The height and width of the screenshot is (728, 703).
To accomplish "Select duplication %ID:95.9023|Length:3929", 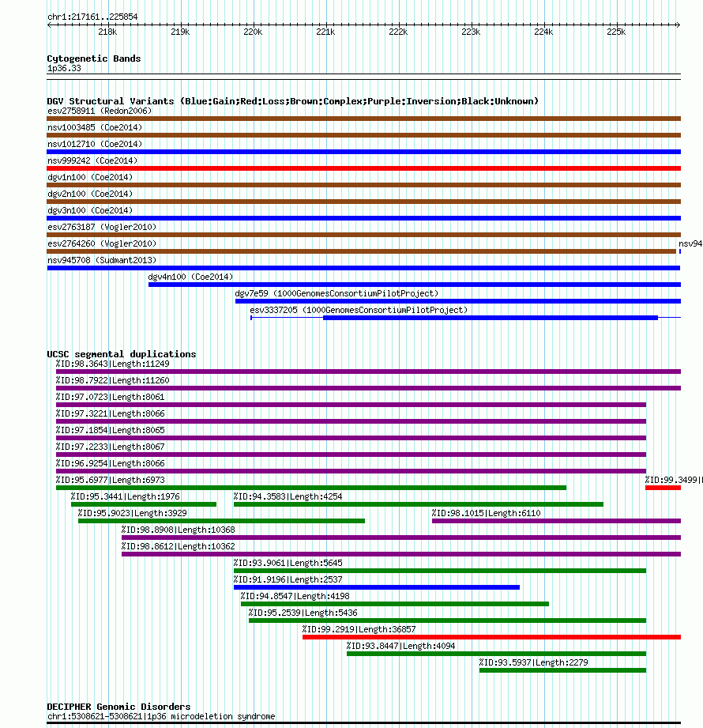I will pos(132,513).
